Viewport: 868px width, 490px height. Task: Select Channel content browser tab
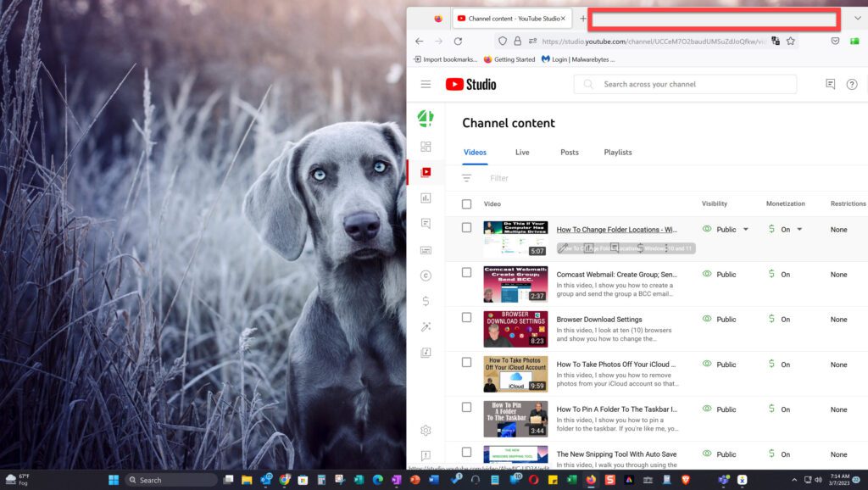coord(511,19)
